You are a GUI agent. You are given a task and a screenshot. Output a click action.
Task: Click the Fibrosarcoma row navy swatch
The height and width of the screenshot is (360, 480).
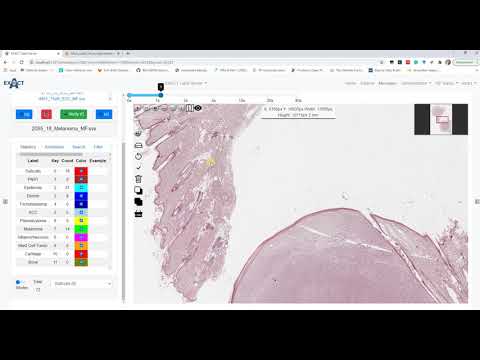pos(81,204)
